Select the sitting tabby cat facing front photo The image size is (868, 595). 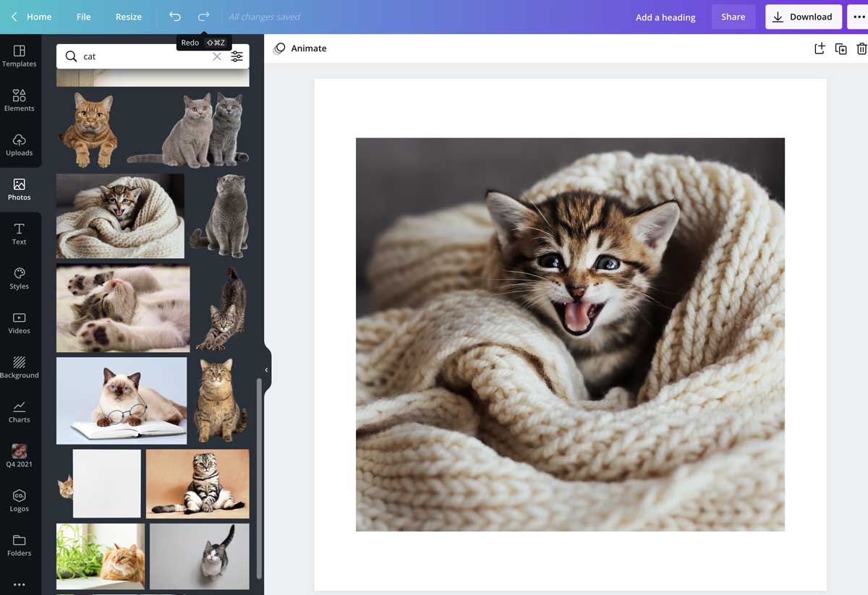[221, 401]
